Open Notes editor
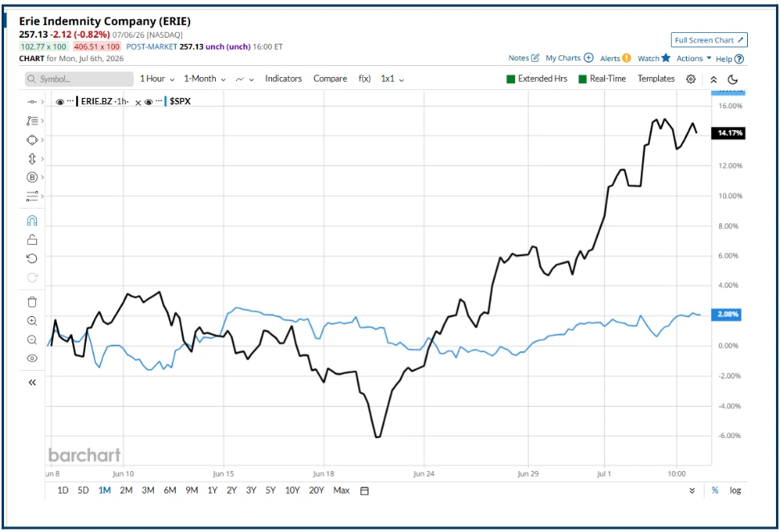The height and width of the screenshot is (532, 780). (x=523, y=58)
